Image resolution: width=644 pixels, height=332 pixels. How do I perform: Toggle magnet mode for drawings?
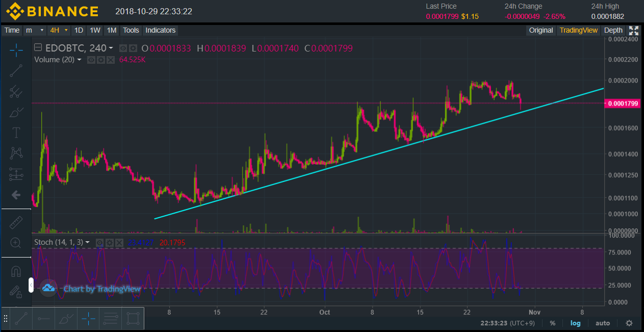[x=16, y=271]
